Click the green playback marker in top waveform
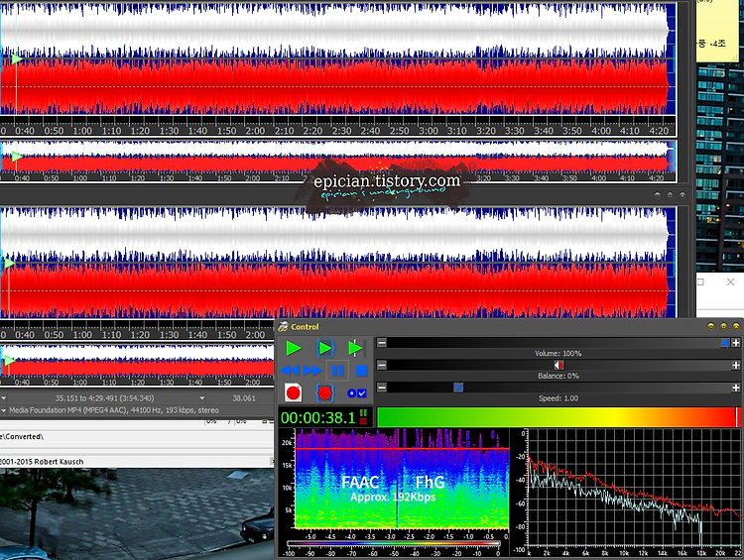 pos(17,58)
